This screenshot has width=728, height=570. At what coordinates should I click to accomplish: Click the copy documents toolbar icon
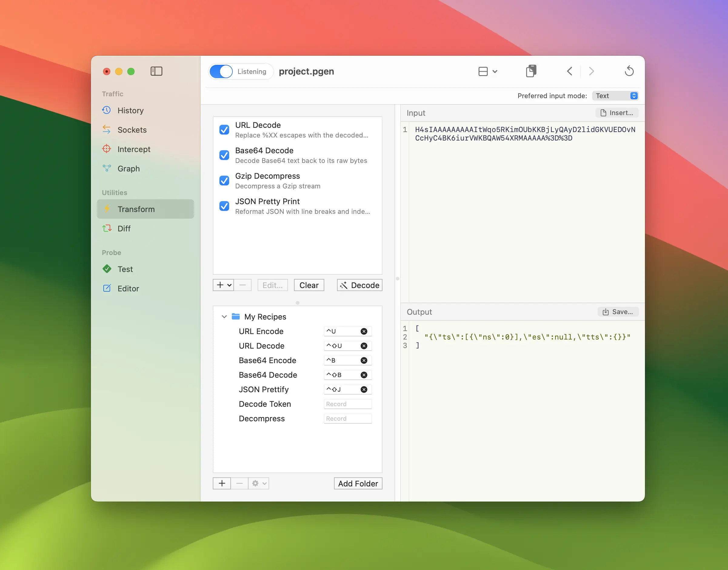click(531, 71)
